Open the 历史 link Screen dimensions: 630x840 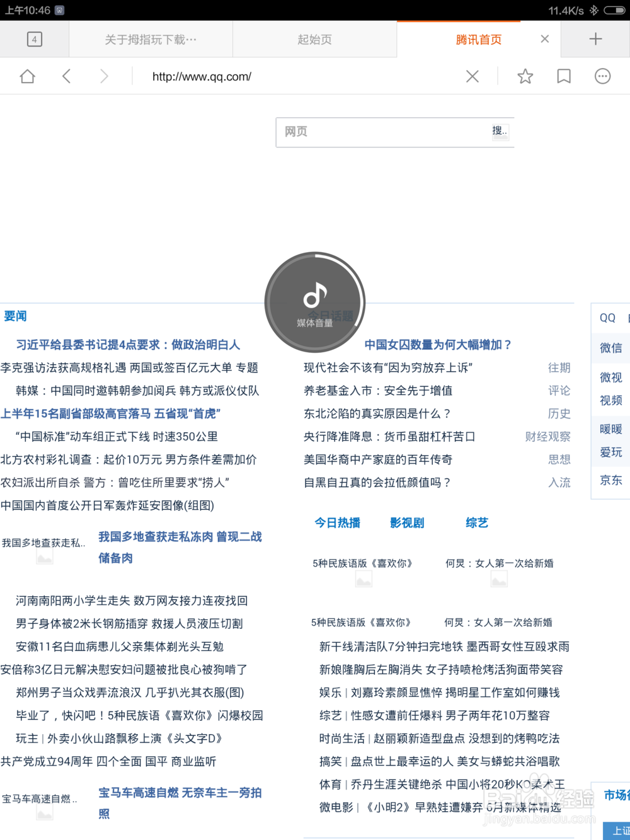point(559,413)
